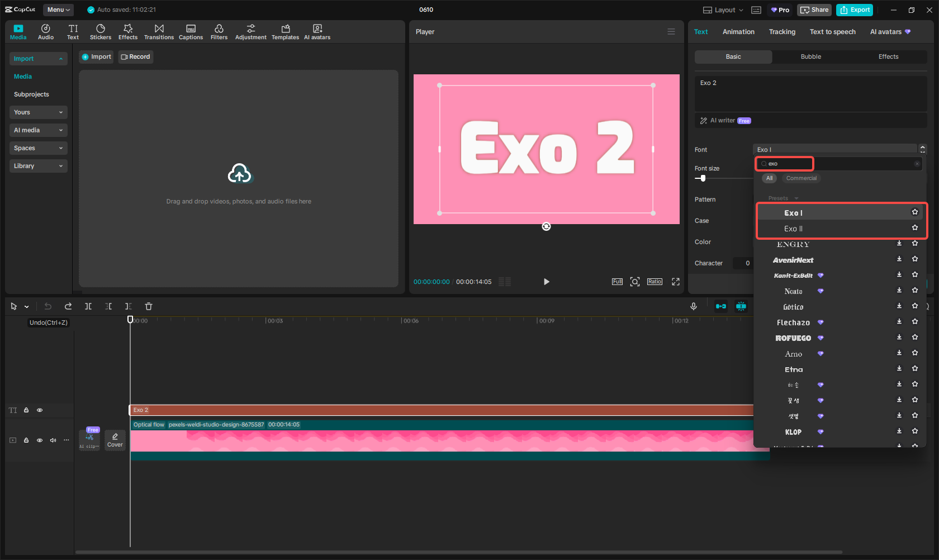The height and width of the screenshot is (560, 939).
Task: Click the Font size slider handle
Action: (703, 178)
